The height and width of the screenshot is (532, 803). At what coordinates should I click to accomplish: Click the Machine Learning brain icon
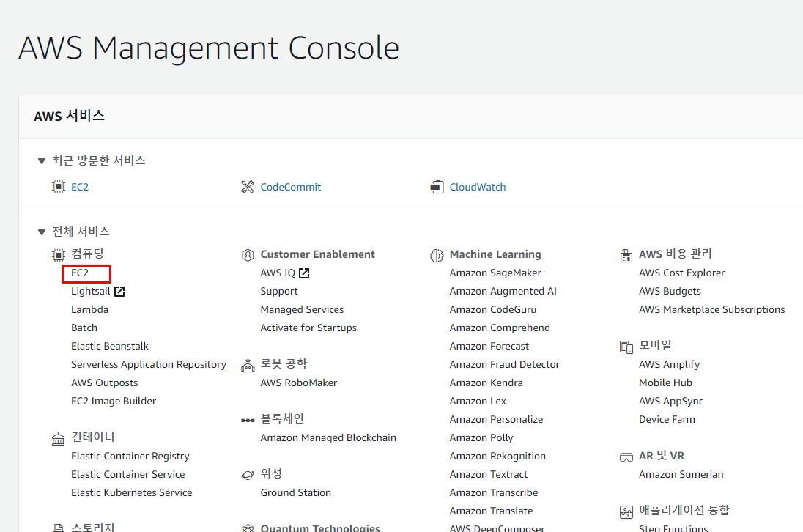[x=437, y=254]
